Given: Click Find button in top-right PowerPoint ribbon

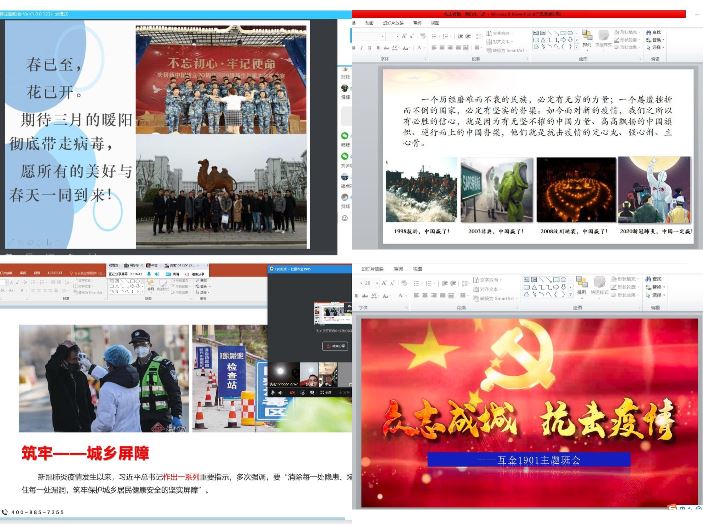Looking at the screenshot, I should (x=656, y=32).
